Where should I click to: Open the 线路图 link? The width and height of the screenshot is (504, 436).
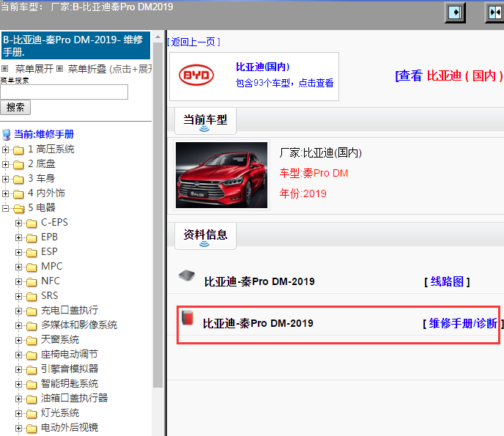[447, 281]
